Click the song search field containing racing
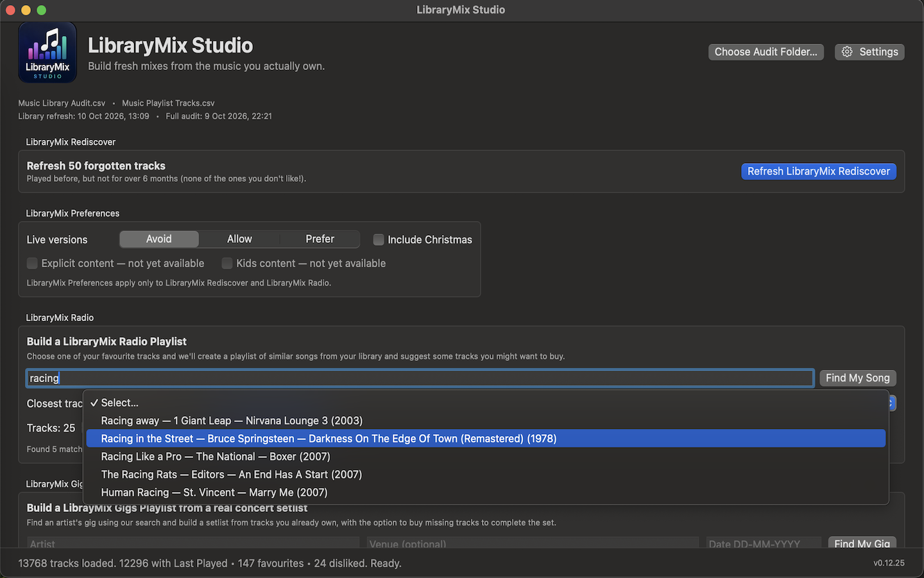Image resolution: width=924 pixels, height=578 pixels. pyautogui.click(x=420, y=378)
